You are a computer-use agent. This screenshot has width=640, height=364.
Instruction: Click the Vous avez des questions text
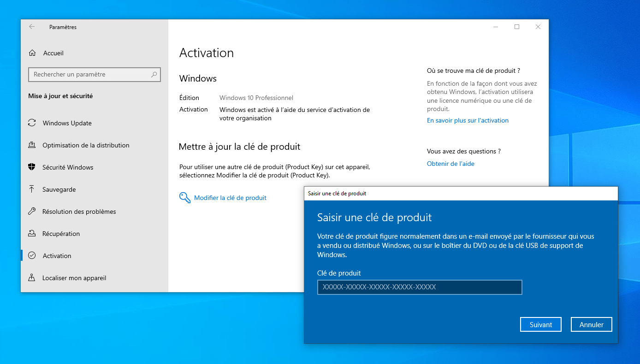click(464, 151)
